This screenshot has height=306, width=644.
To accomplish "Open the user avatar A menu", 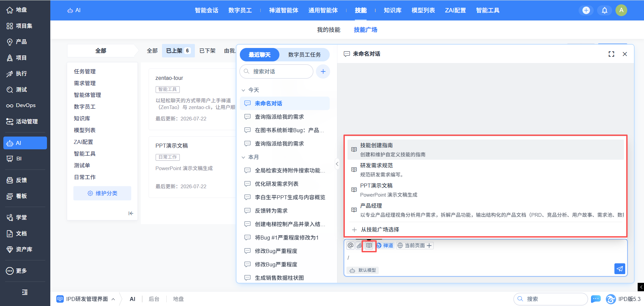I will coord(621,10).
